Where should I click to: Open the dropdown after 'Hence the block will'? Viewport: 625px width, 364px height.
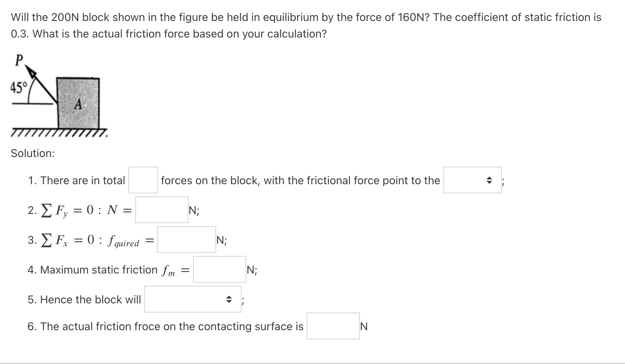(x=193, y=300)
